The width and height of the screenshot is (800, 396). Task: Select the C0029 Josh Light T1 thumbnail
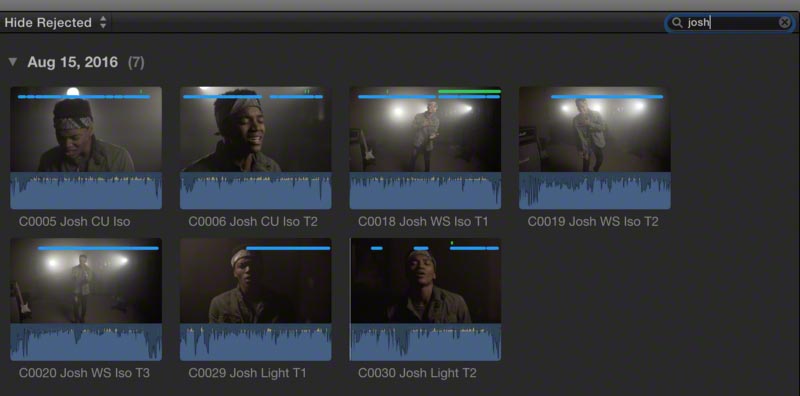[256, 300]
